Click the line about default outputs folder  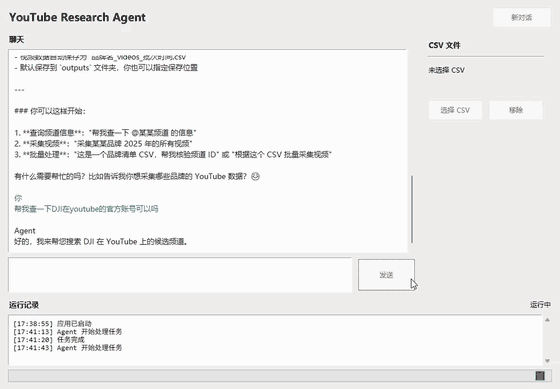tap(106, 68)
